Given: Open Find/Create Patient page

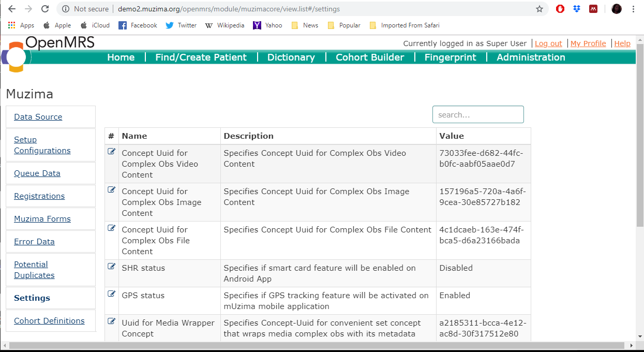Looking at the screenshot, I should (x=201, y=57).
